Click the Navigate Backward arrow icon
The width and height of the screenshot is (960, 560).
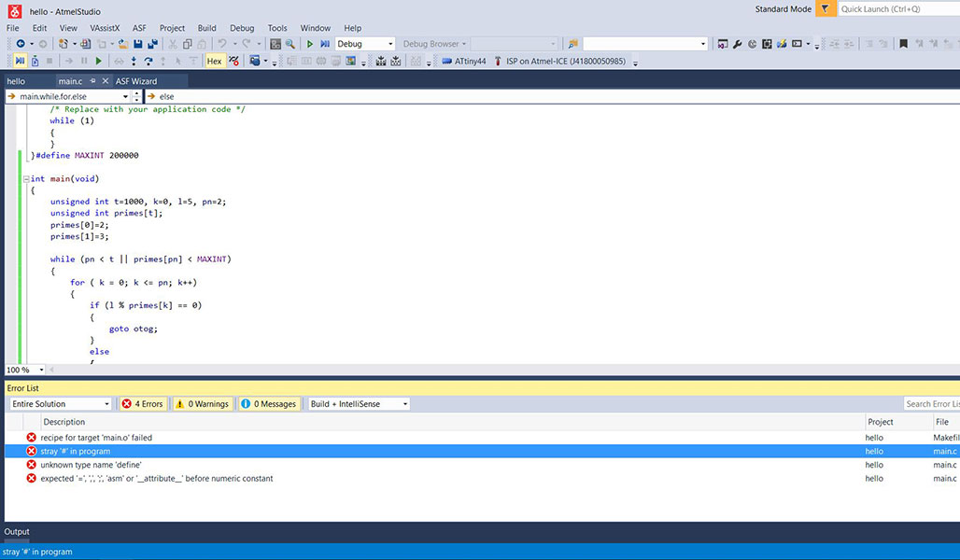coord(21,44)
